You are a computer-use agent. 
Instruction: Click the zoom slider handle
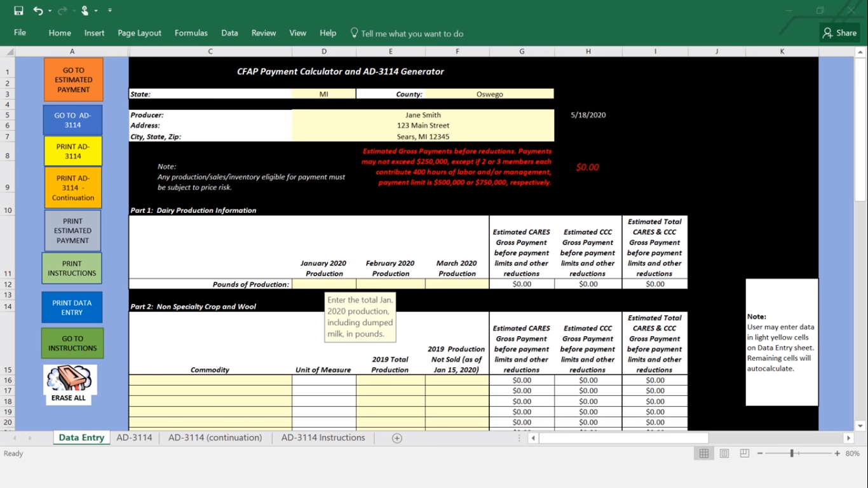tap(792, 453)
